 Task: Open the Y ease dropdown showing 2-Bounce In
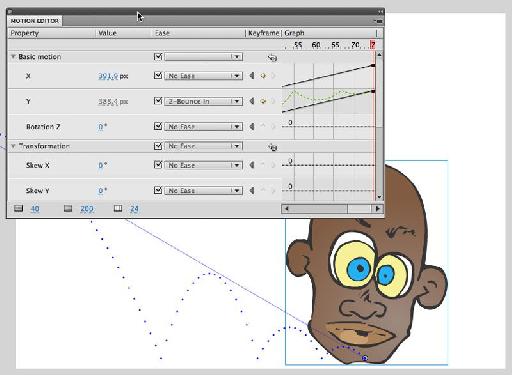(x=203, y=101)
